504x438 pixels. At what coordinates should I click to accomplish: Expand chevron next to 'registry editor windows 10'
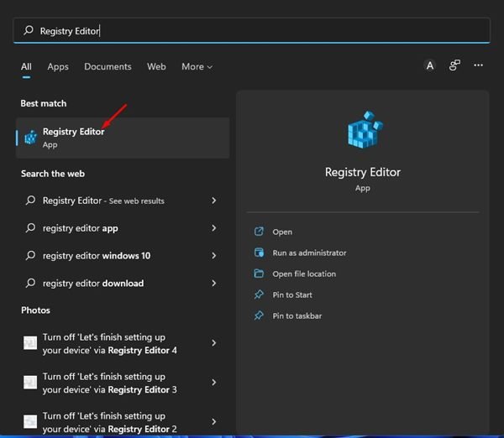[x=213, y=256]
